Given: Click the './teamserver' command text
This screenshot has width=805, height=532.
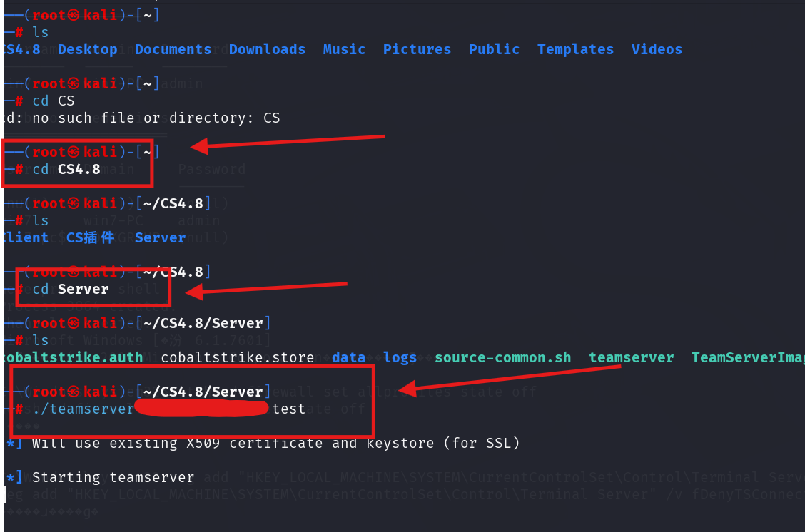Looking at the screenshot, I should (83, 409).
